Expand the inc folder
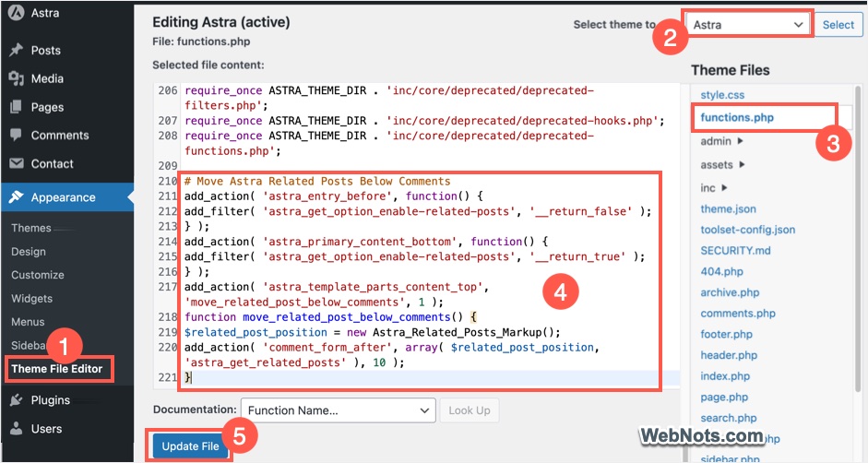868x463 pixels. (x=714, y=188)
